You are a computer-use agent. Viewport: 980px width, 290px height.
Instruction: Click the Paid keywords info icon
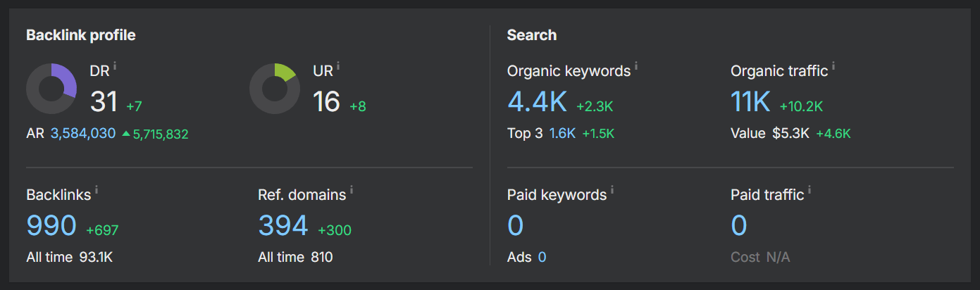[x=612, y=189]
